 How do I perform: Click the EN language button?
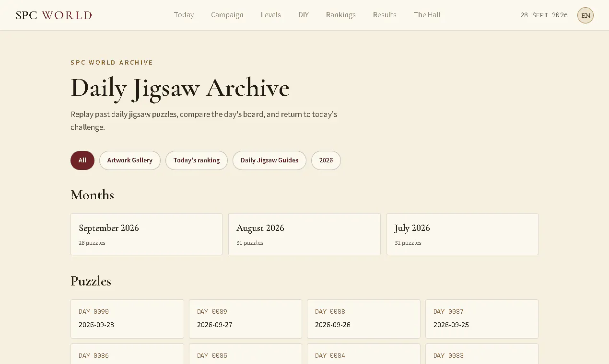586,15
